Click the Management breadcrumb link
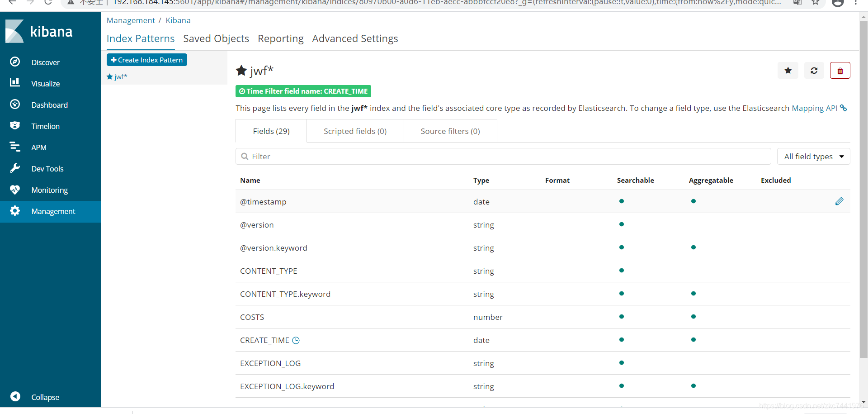Viewport: 868px width, 414px height. (x=131, y=20)
